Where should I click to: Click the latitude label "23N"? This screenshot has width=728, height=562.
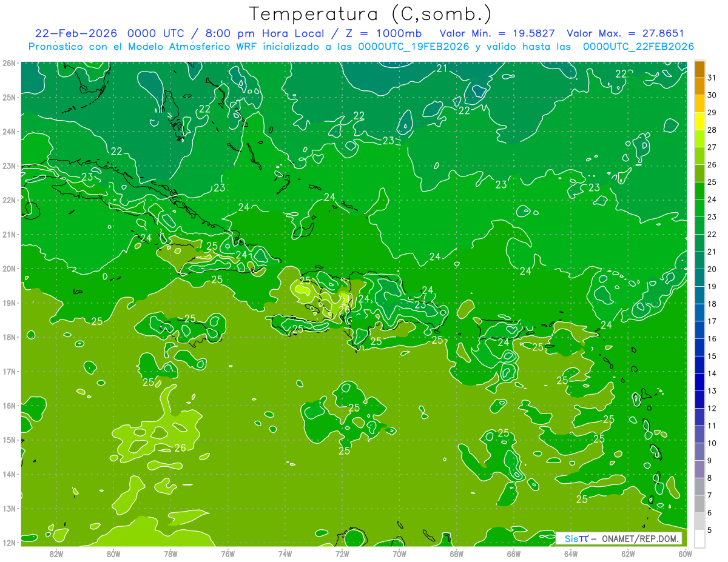(8, 166)
